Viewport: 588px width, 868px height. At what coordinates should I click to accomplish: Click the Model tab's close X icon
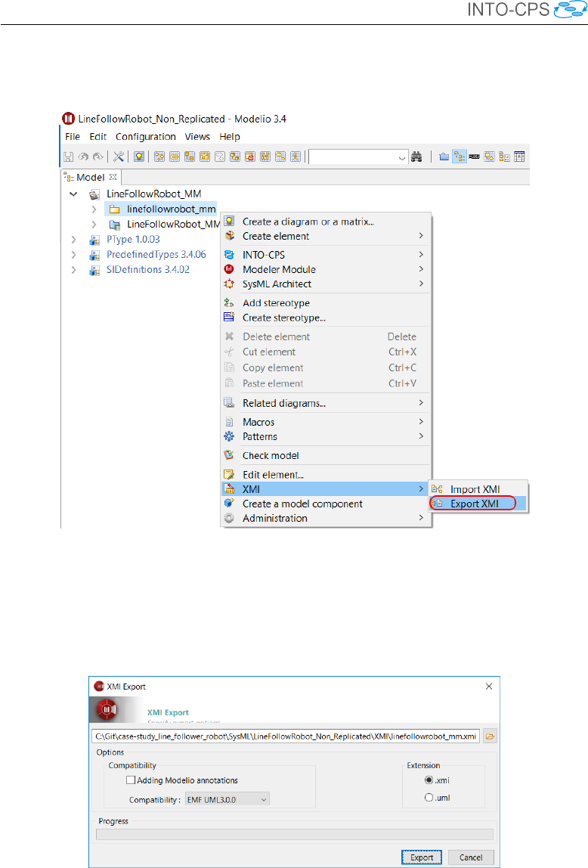pos(113,177)
